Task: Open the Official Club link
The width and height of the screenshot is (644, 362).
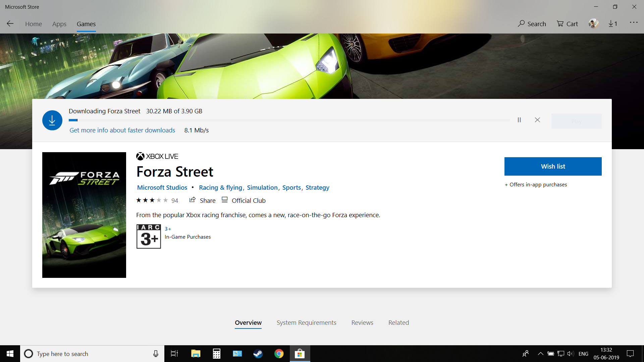Action: pyautogui.click(x=244, y=200)
